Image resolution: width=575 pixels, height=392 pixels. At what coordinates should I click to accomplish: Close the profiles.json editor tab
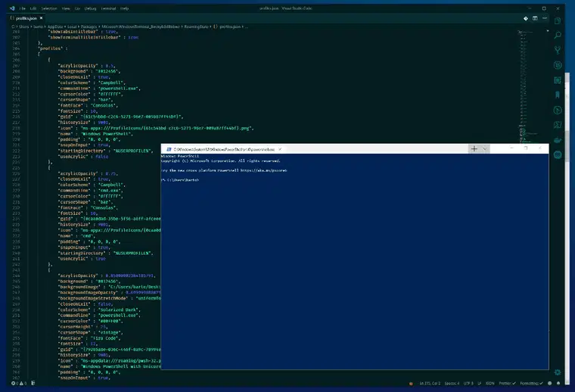pos(41,18)
